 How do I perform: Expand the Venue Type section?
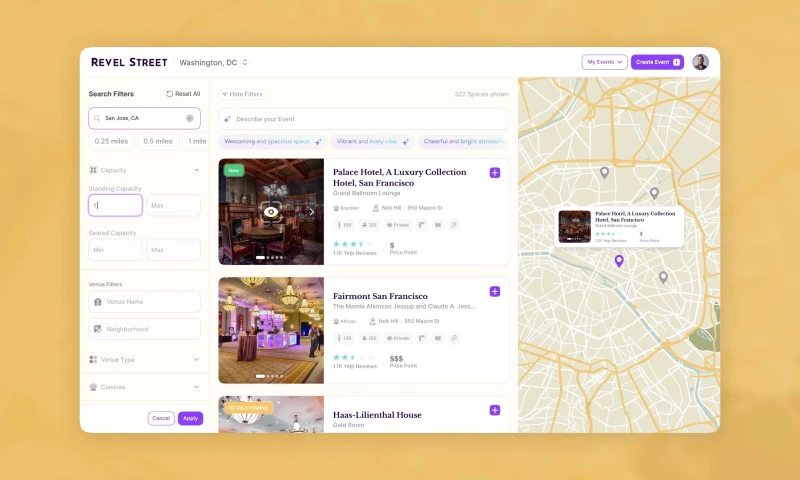[144, 360]
